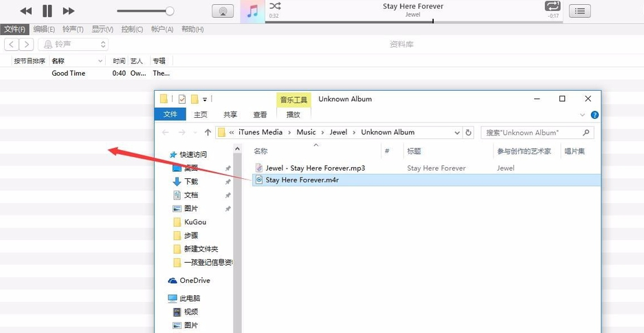Click Music in the address path

(x=307, y=132)
